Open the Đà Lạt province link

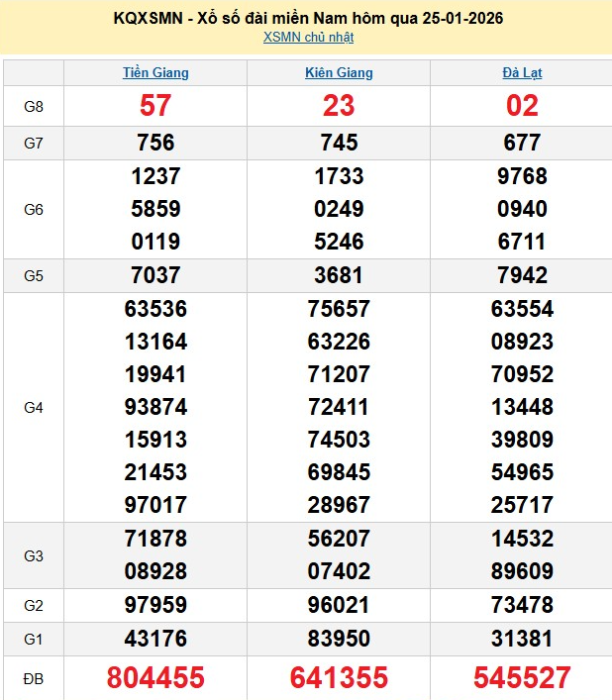point(521,72)
